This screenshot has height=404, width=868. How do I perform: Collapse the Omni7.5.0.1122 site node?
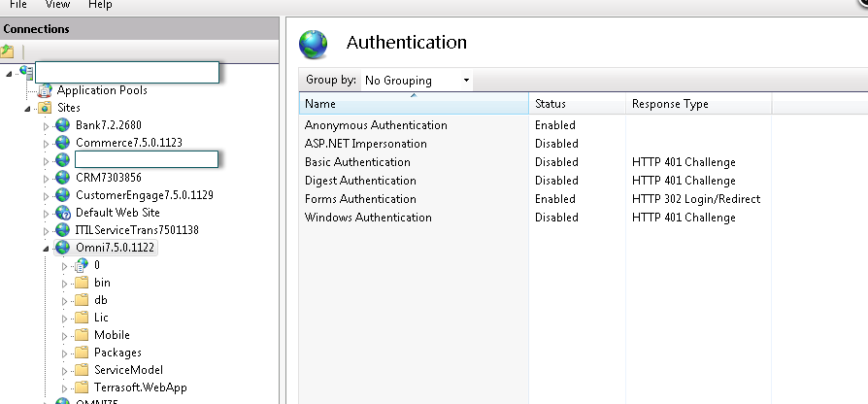click(46, 249)
